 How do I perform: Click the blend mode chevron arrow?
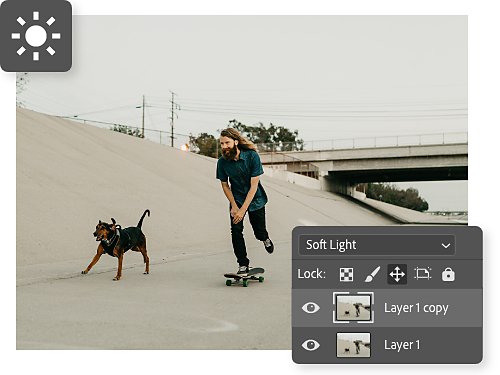(x=446, y=246)
